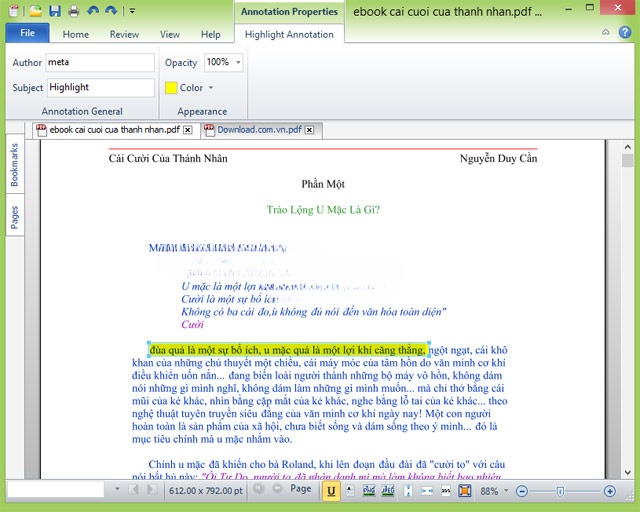Image resolution: width=640 pixels, height=512 pixels.
Task: Redo the action with the right arrow
Action: tap(111, 11)
